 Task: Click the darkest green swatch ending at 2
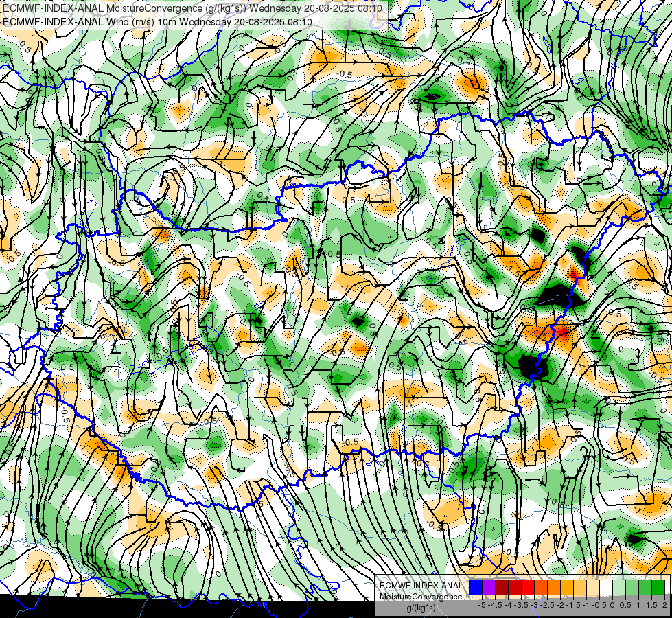(658, 587)
